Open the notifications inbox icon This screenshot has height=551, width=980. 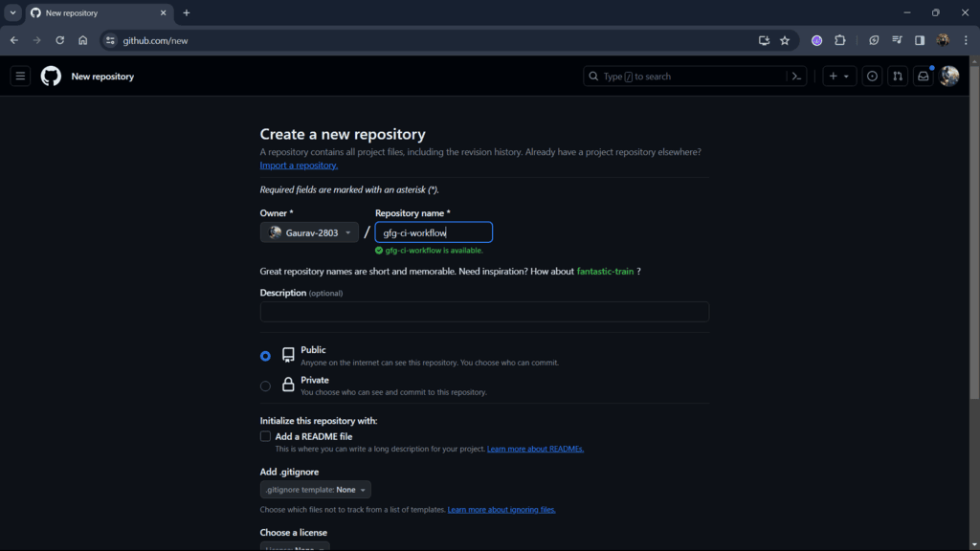coord(924,77)
